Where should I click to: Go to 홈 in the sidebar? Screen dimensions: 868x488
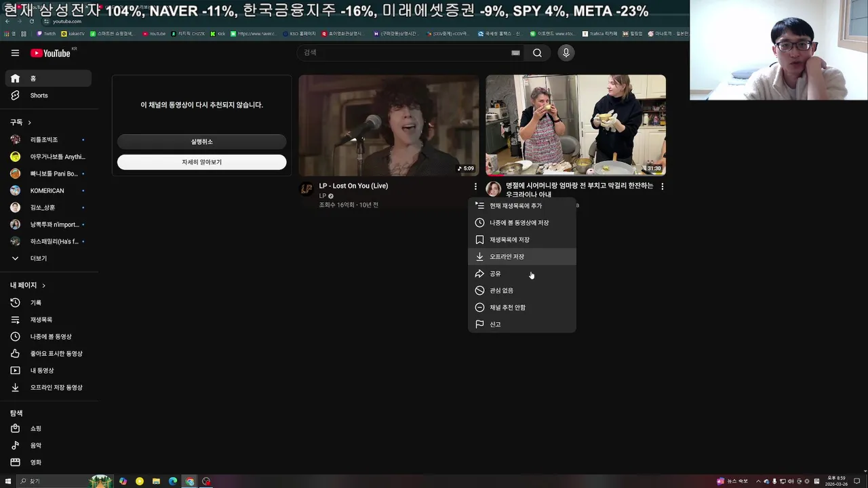(48, 79)
